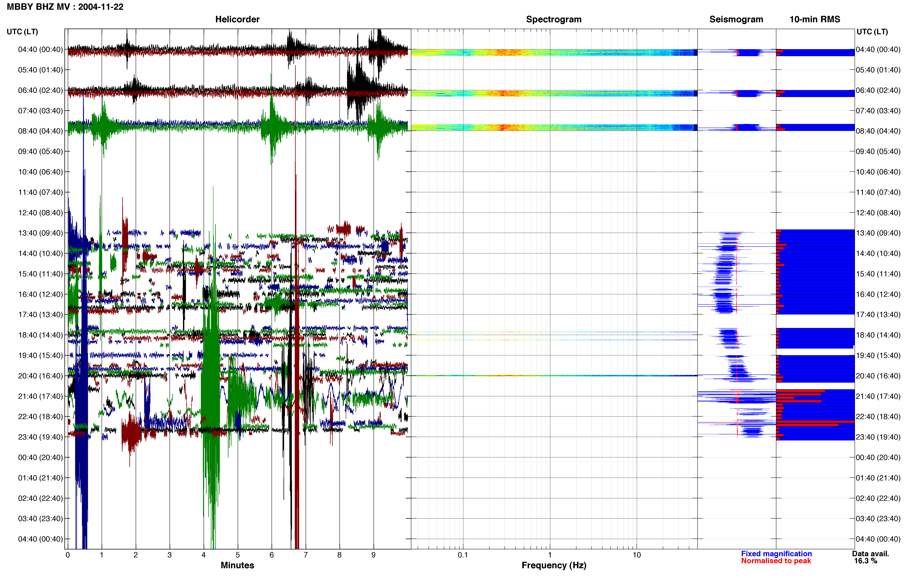Click left axis label 12:40 (08:40)

coord(41,212)
